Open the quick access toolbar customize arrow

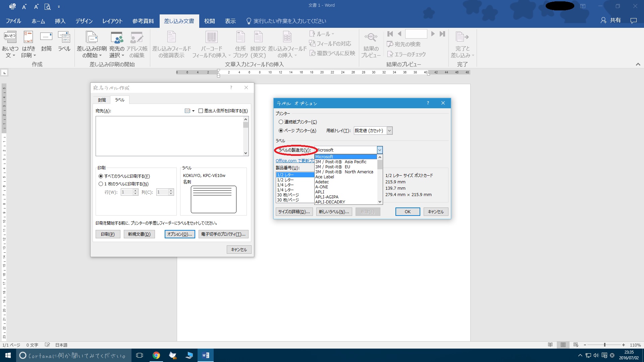[59, 7]
